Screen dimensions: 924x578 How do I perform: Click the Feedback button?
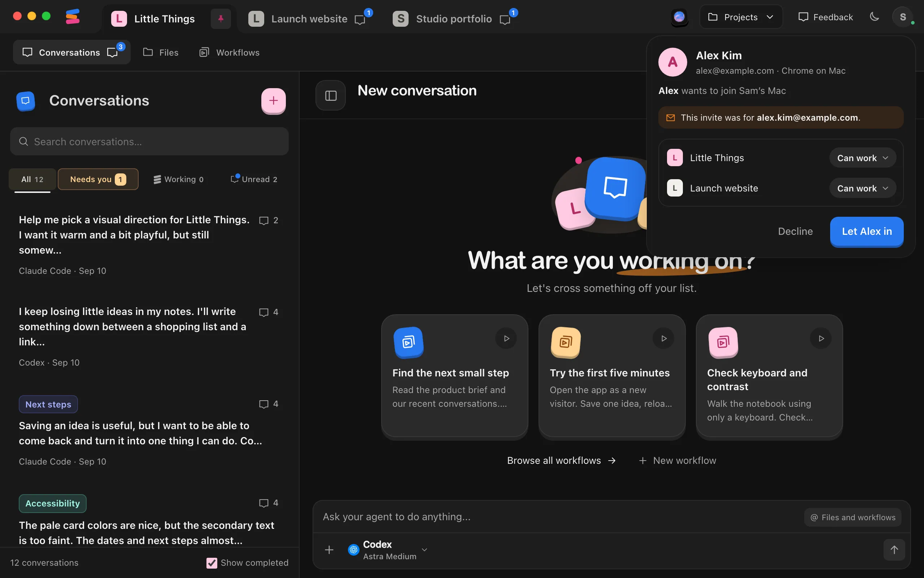click(x=825, y=17)
